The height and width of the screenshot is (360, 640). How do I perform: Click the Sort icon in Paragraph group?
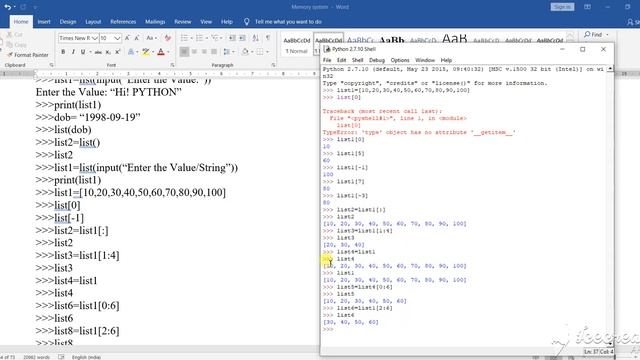pos(256,38)
